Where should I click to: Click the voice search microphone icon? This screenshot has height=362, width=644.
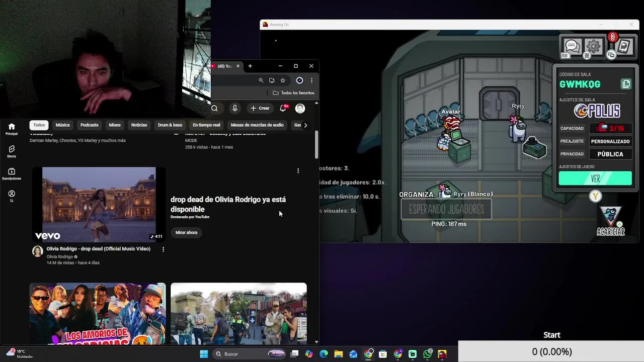pos(234,108)
